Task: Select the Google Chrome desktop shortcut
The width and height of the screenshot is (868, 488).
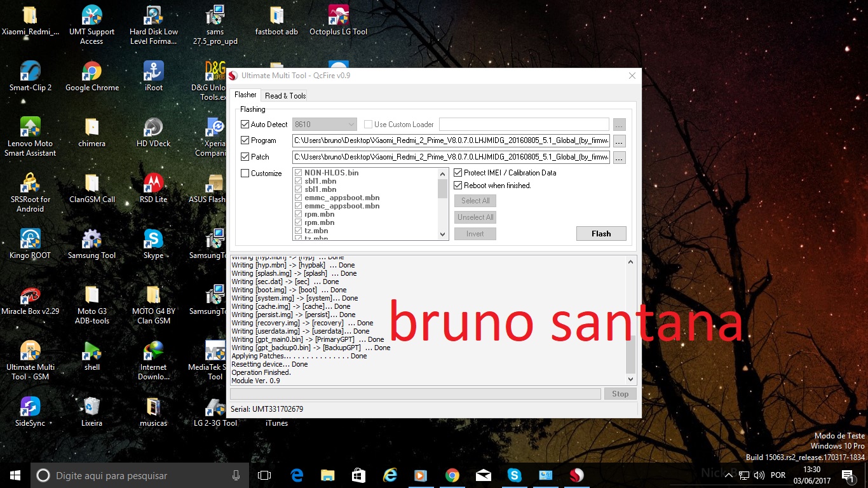Action: tap(92, 76)
